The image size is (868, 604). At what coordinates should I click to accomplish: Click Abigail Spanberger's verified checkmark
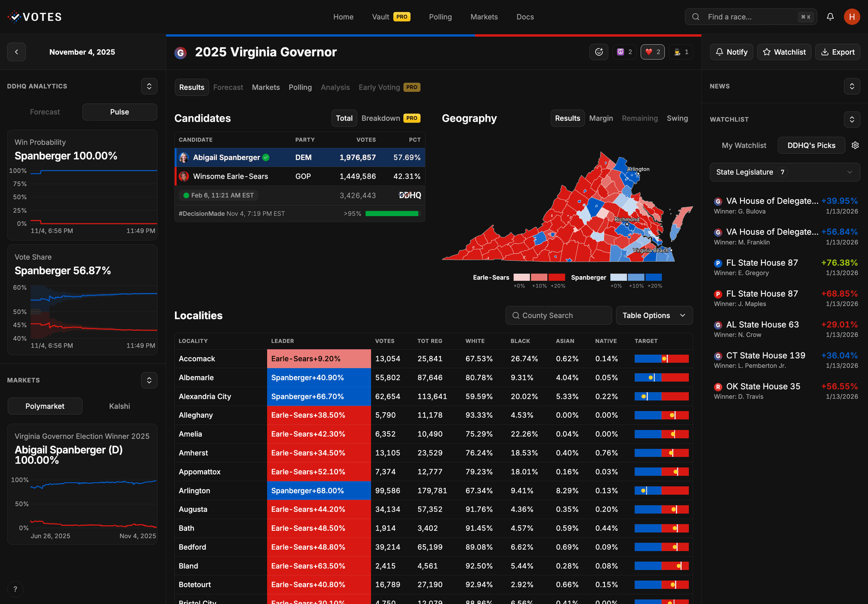(x=266, y=157)
